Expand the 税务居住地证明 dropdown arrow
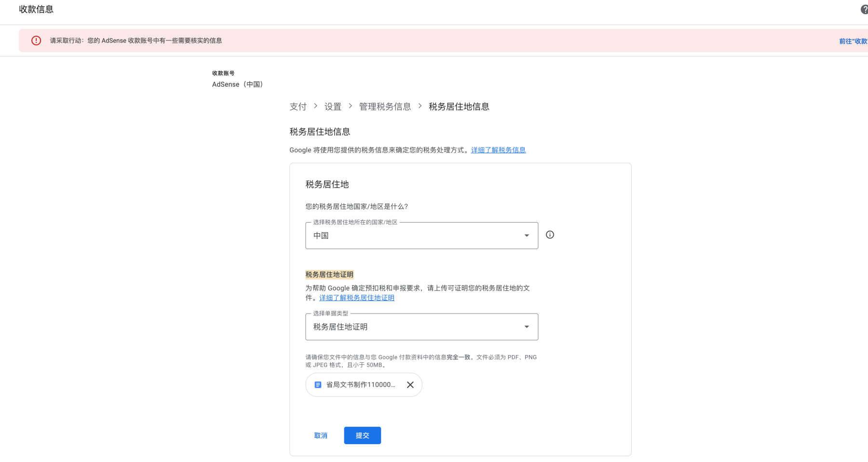 [x=526, y=327]
